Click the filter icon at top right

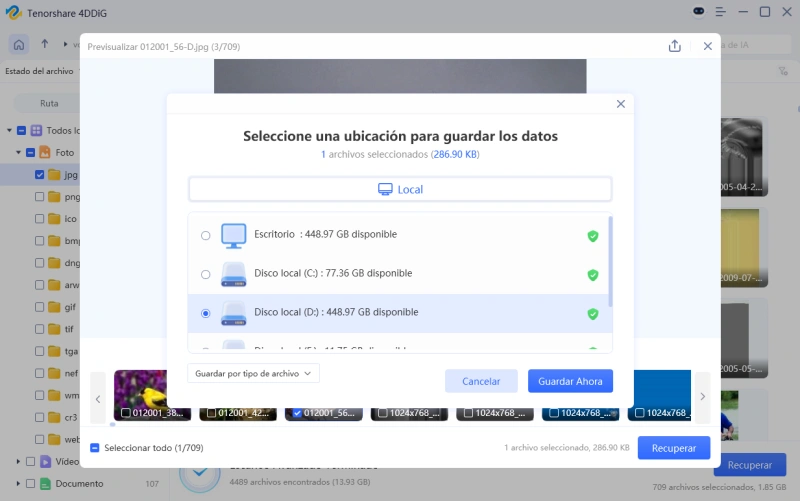click(783, 71)
